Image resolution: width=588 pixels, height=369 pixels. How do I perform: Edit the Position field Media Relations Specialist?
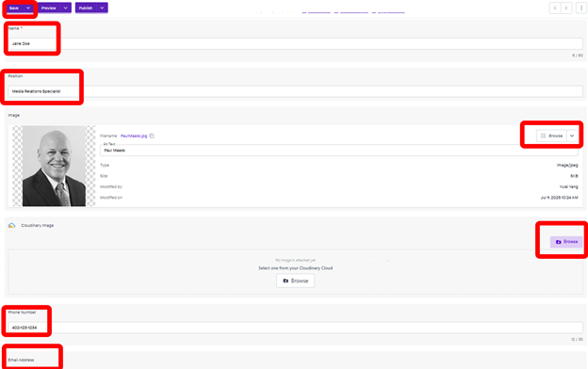[295, 91]
